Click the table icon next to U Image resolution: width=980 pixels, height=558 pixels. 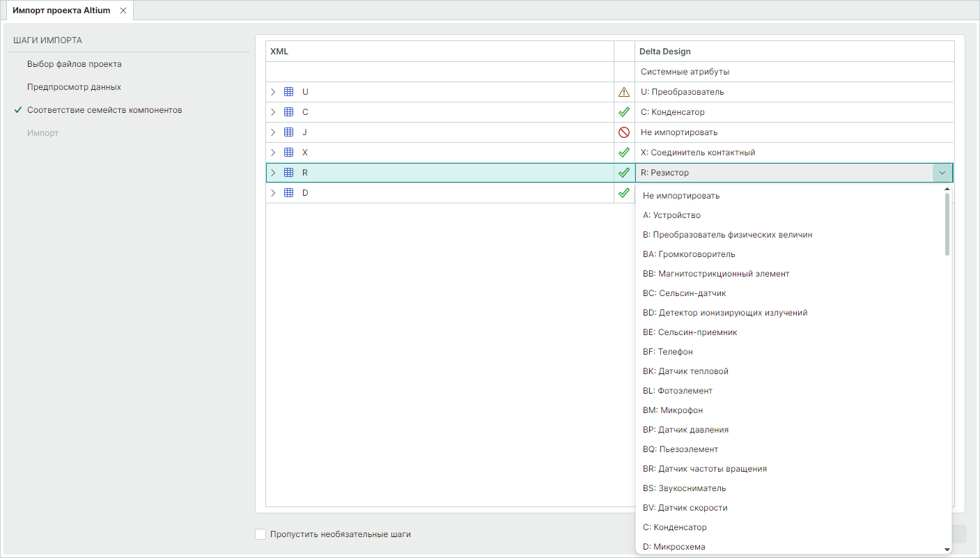[289, 92]
